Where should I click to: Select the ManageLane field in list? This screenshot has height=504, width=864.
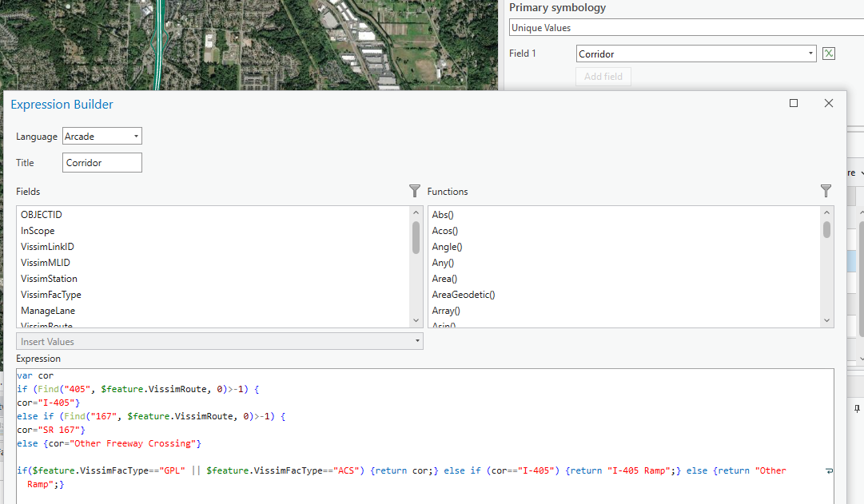(x=48, y=311)
